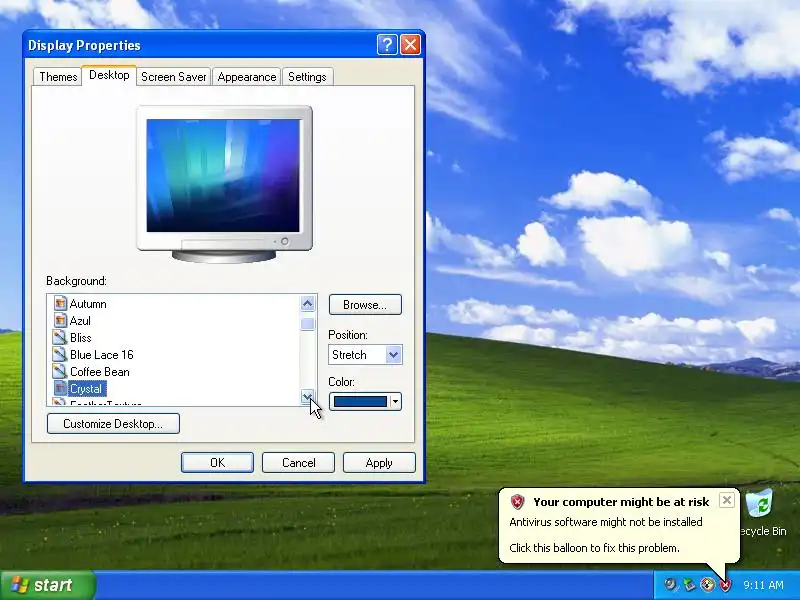Close the Display Properties window
800x600 pixels.
click(410, 45)
